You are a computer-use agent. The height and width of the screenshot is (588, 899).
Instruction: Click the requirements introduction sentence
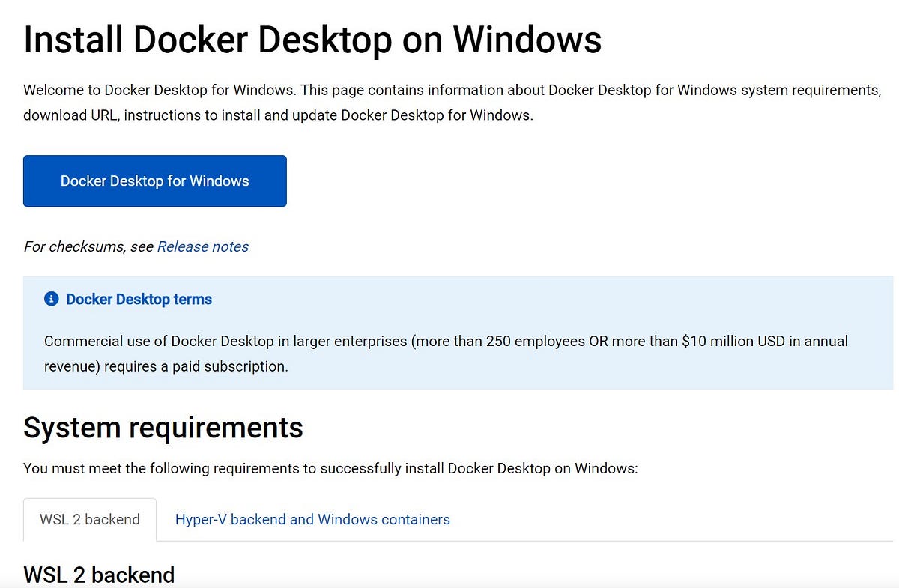coord(330,468)
